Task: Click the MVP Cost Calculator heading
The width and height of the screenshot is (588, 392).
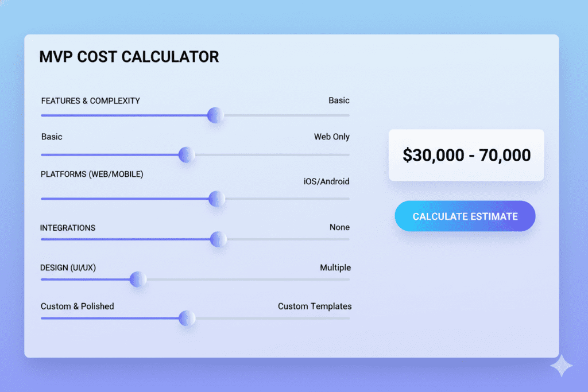Action: click(129, 57)
